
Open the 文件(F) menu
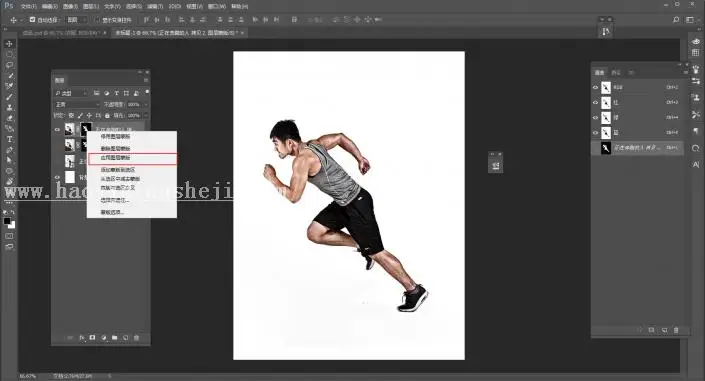(28, 6)
